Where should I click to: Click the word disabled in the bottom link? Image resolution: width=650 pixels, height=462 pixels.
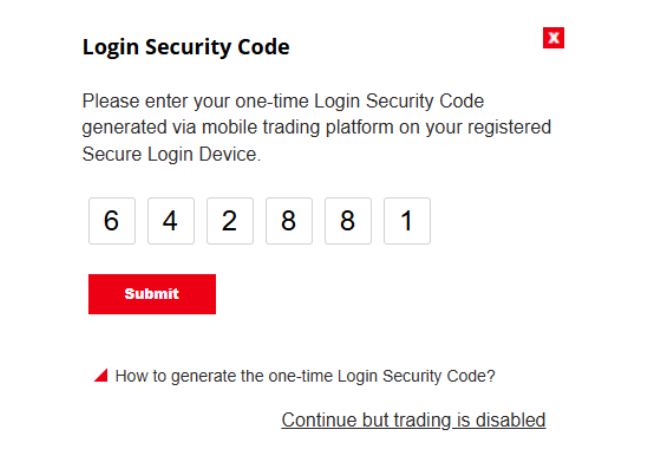click(511, 420)
